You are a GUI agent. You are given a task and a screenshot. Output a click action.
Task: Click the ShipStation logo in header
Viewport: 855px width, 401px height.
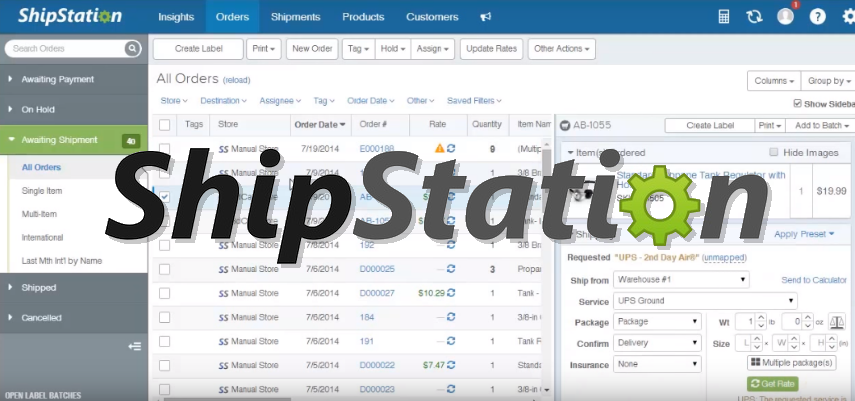[70, 15]
